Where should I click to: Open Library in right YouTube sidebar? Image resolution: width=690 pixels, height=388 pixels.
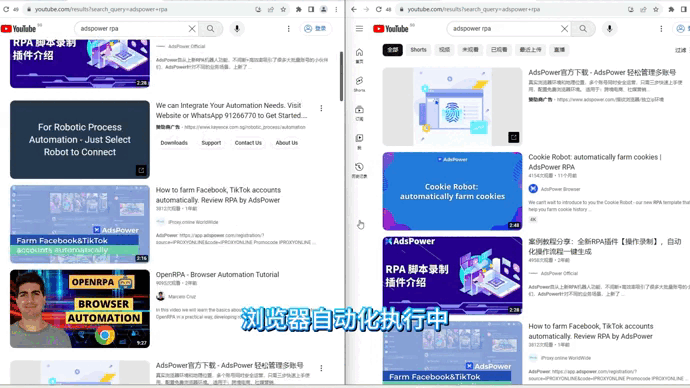pos(360,141)
